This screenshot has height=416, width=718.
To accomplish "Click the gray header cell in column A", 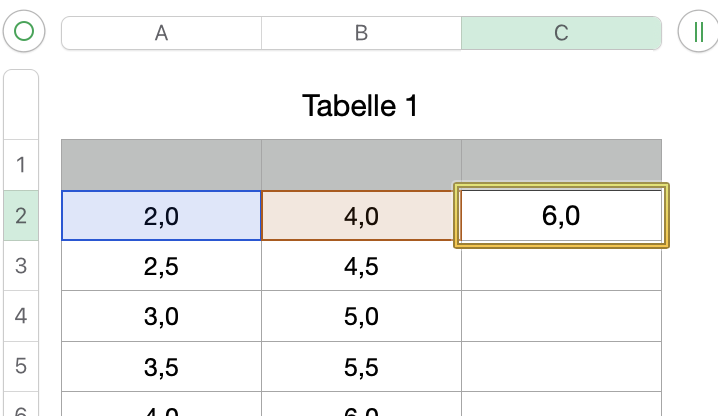I will coord(161,165).
